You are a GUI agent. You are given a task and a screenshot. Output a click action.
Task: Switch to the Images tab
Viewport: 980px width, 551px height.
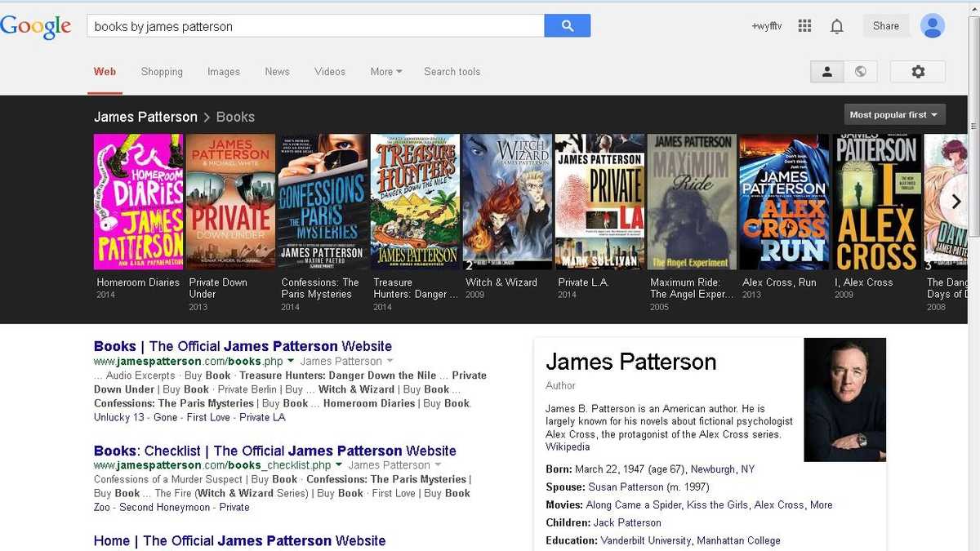[223, 72]
